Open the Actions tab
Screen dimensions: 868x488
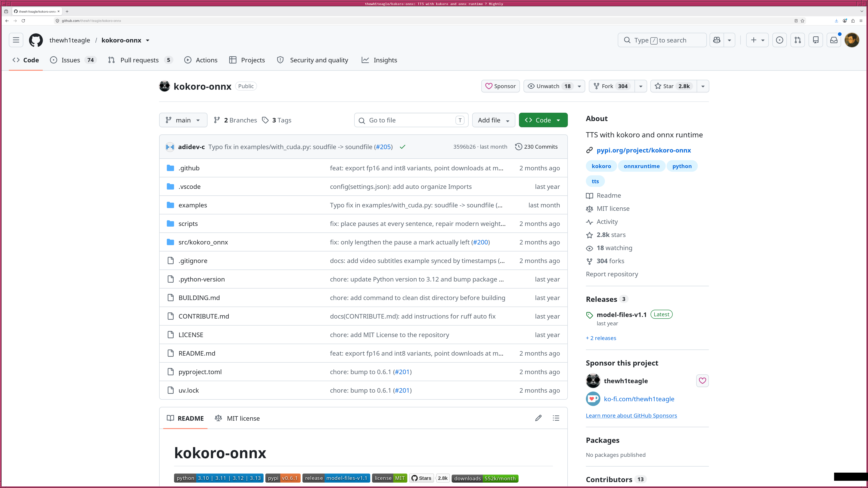point(201,60)
